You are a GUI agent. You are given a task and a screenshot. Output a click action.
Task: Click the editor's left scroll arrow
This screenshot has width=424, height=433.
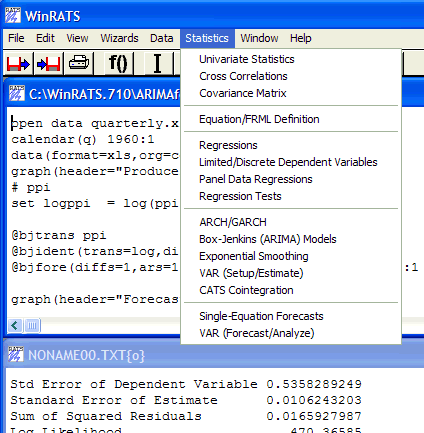(x=15, y=325)
